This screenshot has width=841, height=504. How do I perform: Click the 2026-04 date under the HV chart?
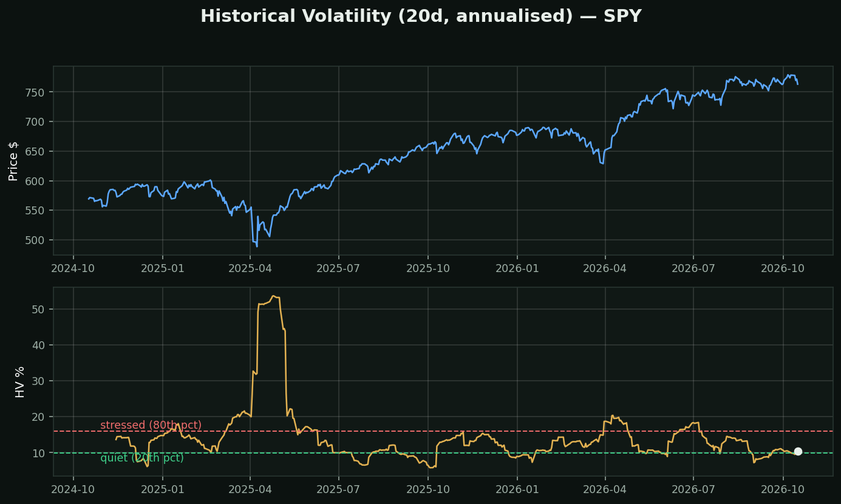605,489
